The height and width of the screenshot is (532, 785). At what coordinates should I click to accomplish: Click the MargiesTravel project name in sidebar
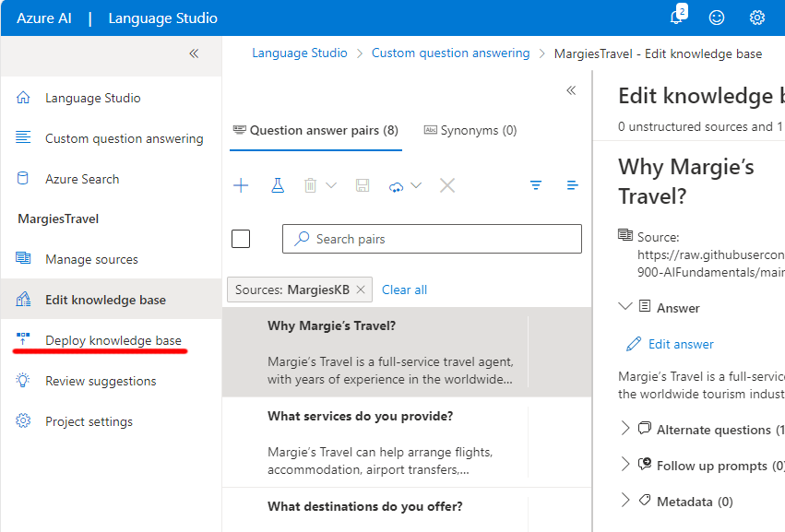(58, 219)
